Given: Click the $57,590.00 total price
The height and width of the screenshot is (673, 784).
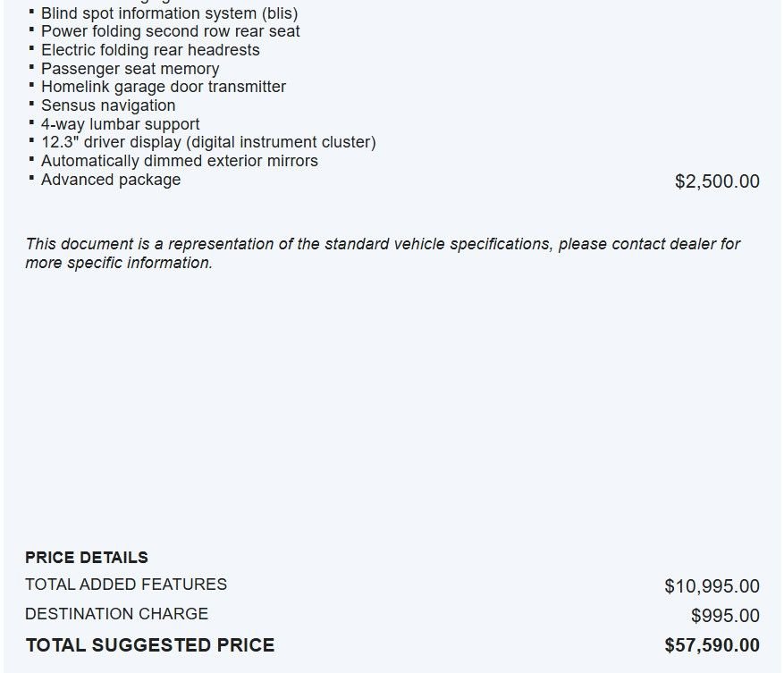Looking at the screenshot, I should 712,645.
